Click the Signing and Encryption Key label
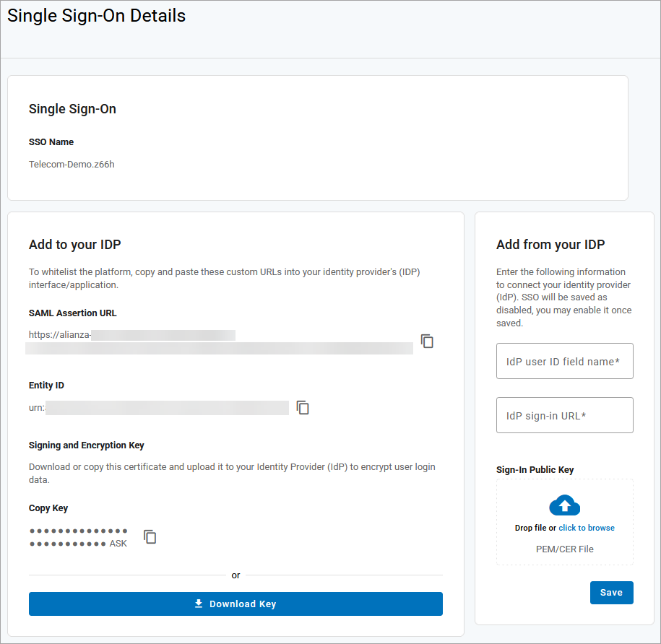The width and height of the screenshot is (661, 644). tap(86, 445)
